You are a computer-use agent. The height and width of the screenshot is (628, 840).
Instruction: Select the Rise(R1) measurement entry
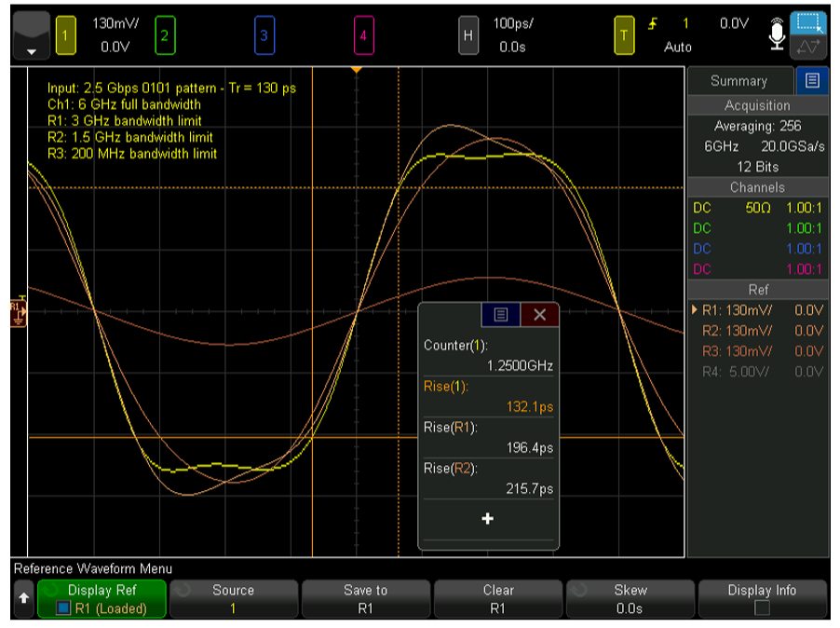(x=488, y=437)
